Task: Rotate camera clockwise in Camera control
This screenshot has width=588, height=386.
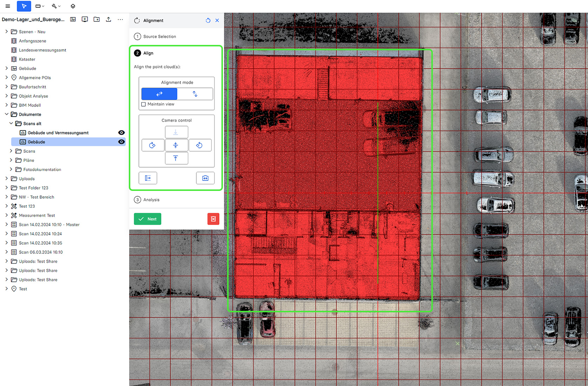Action: pos(152,145)
